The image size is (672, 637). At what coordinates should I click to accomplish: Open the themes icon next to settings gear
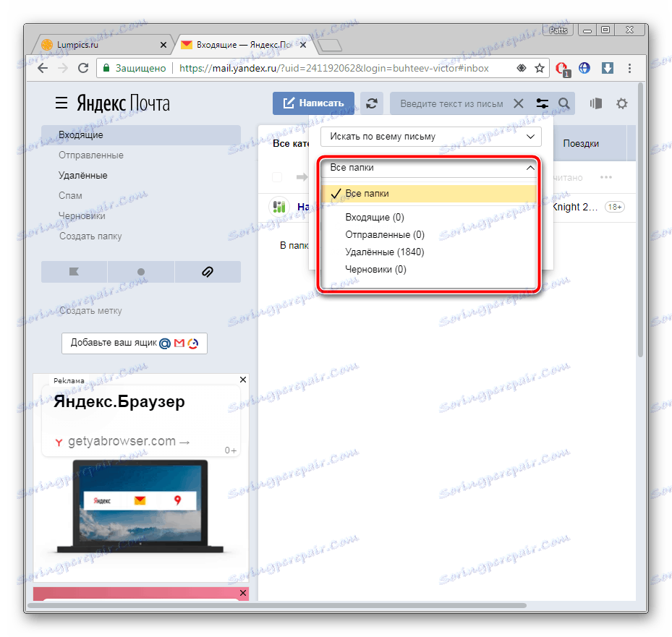(x=596, y=103)
